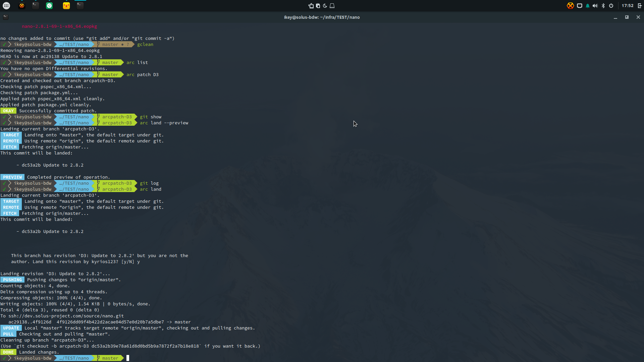Click the terminal window menu icon in the title bar
This screenshot has height=362, width=644.
pos(6,17)
